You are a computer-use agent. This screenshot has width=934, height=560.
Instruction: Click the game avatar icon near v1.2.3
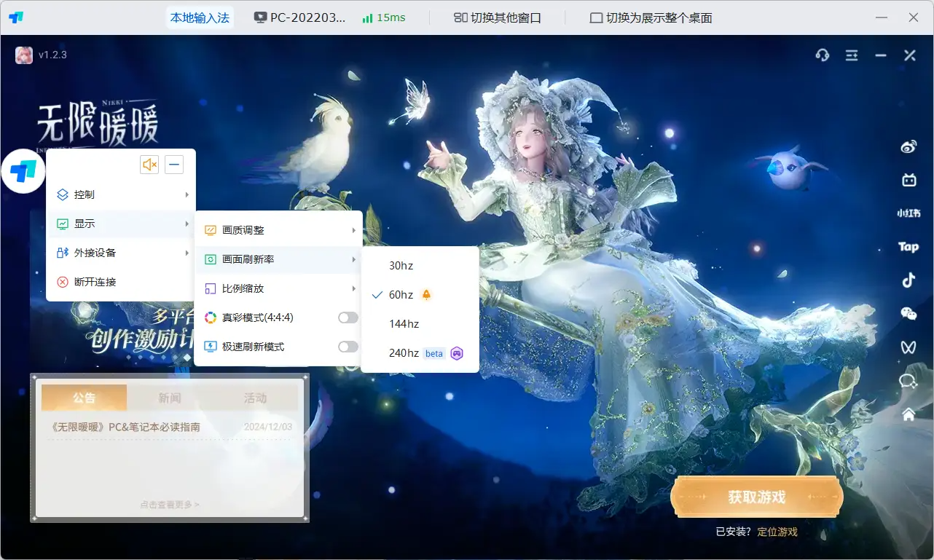[x=24, y=55]
